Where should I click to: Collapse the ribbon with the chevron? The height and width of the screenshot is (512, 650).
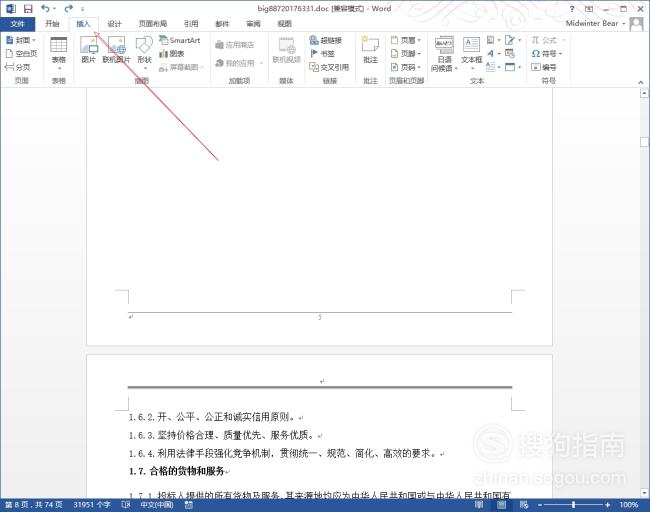641,83
